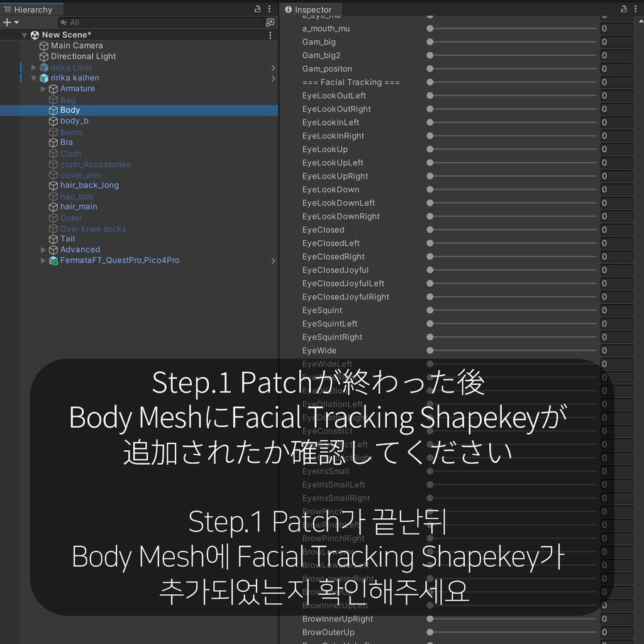Screen dimensions: 644x644
Task: Expand the Armature node
Action: pos(43,89)
